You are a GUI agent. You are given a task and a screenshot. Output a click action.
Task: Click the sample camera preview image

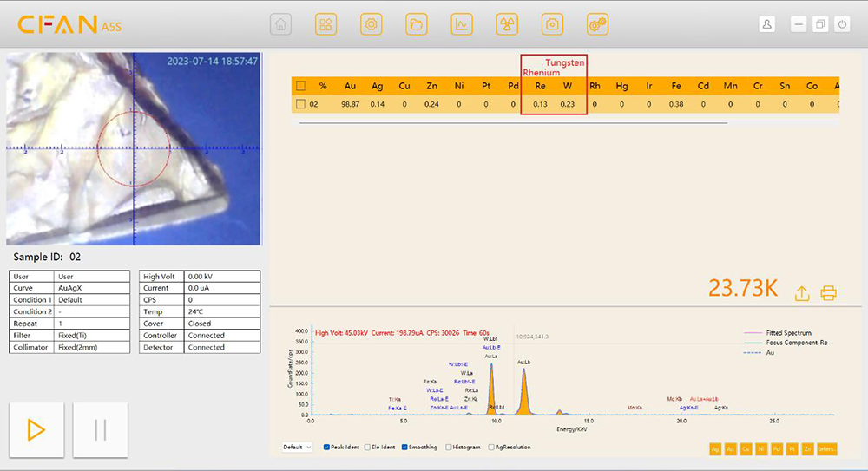134,148
